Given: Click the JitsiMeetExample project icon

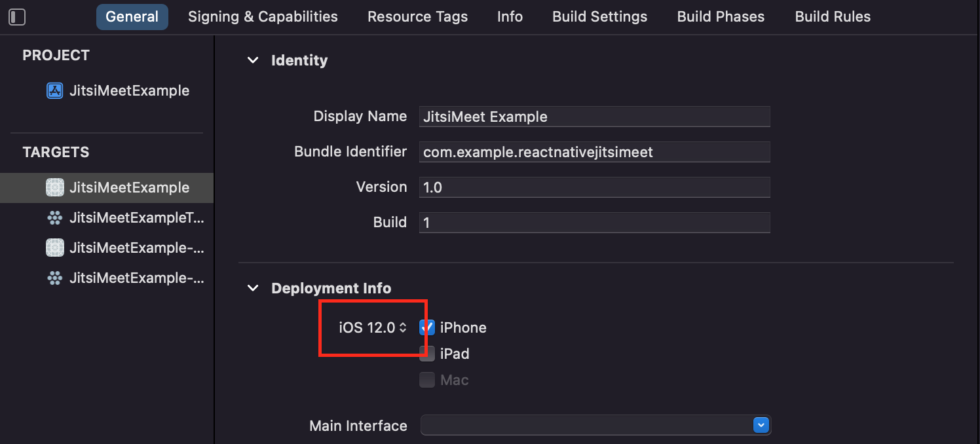Looking at the screenshot, I should (55, 90).
